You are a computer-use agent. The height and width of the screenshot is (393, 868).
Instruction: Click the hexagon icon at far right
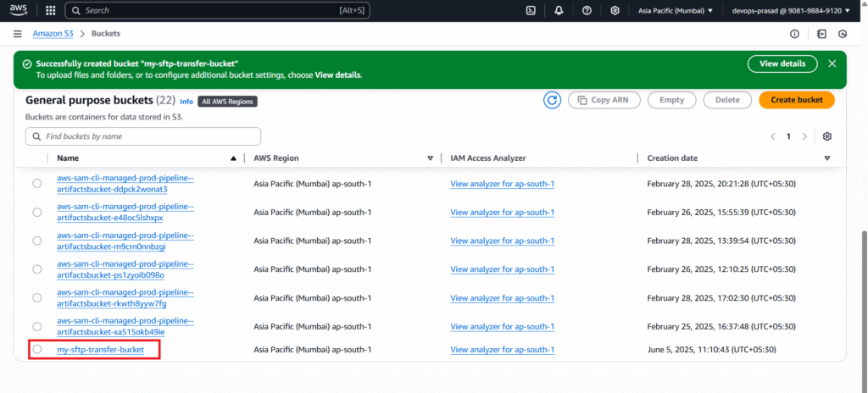point(843,34)
